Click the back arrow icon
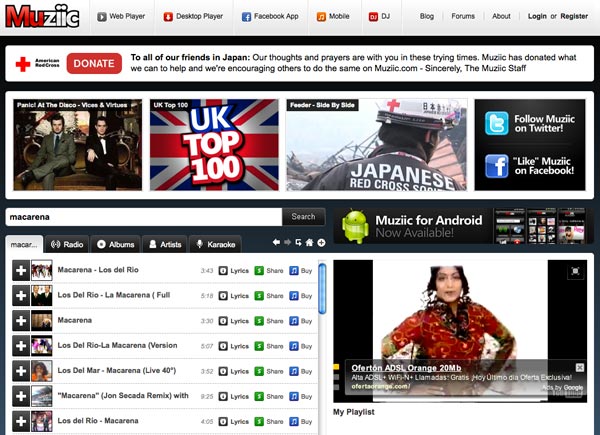Image resolution: width=600 pixels, height=435 pixels. [x=276, y=243]
